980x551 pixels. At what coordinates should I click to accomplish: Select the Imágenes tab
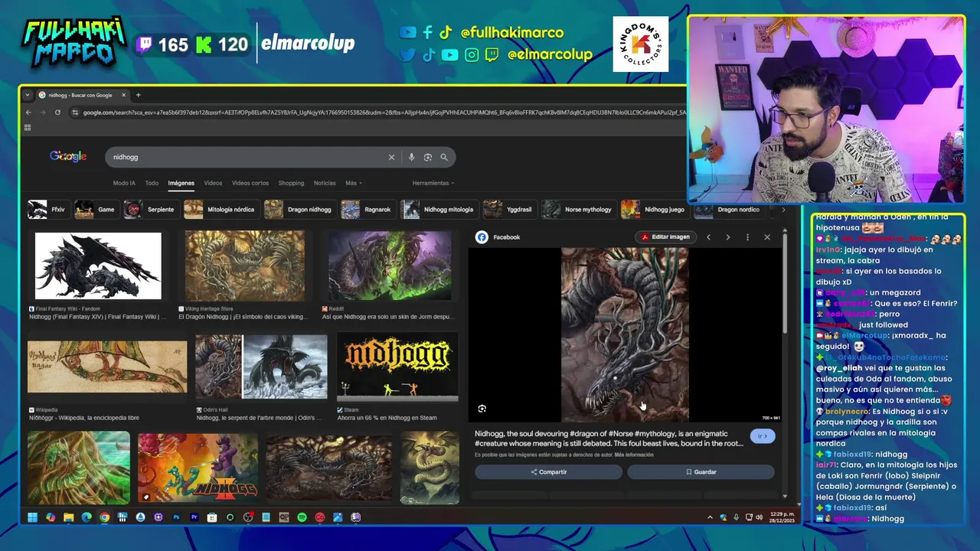181,183
